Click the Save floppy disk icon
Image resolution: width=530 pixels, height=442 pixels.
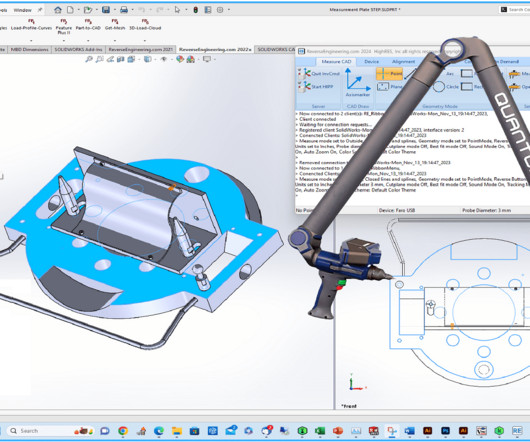[106, 10]
